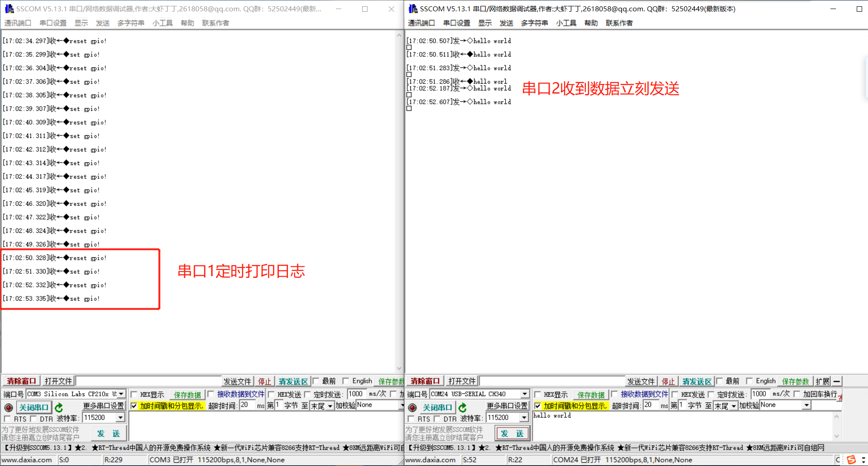Open the 加校验 None dropdown in right window
This screenshot has height=466, width=868.
(x=807, y=405)
